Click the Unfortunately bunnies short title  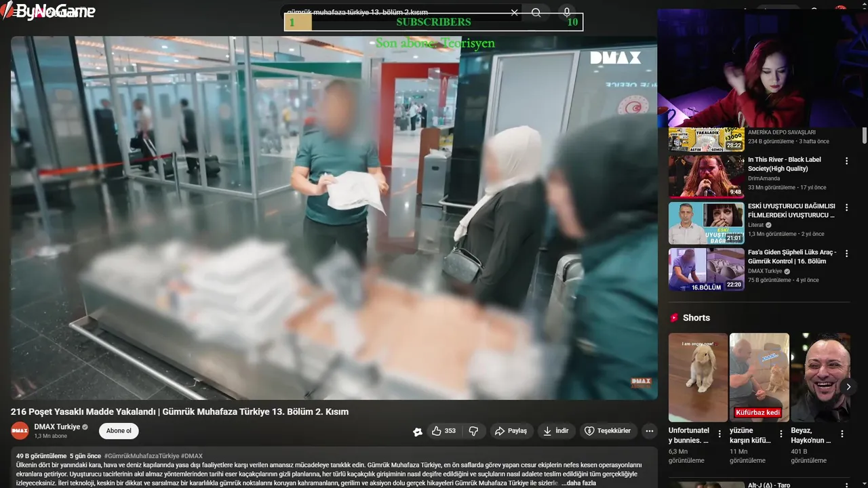(689, 435)
